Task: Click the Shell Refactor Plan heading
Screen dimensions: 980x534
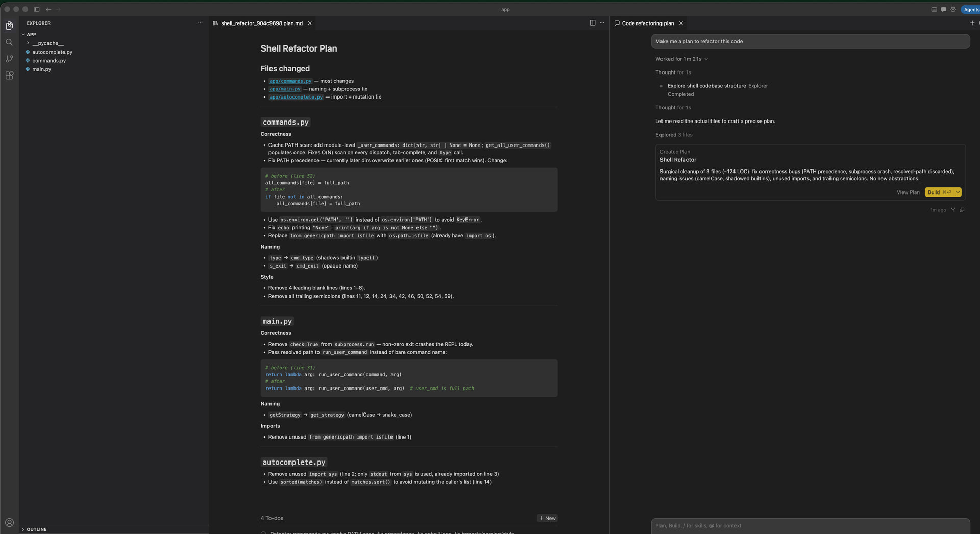Action: point(299,48)
